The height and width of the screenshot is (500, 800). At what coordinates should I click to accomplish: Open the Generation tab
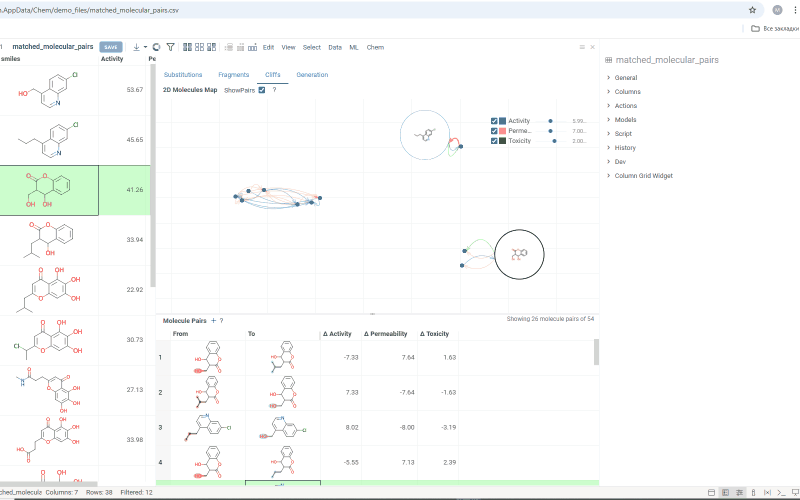(312, 75)
